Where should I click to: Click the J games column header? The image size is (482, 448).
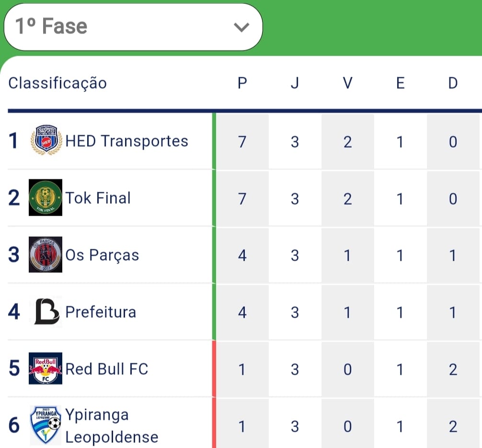pos(295,82)
